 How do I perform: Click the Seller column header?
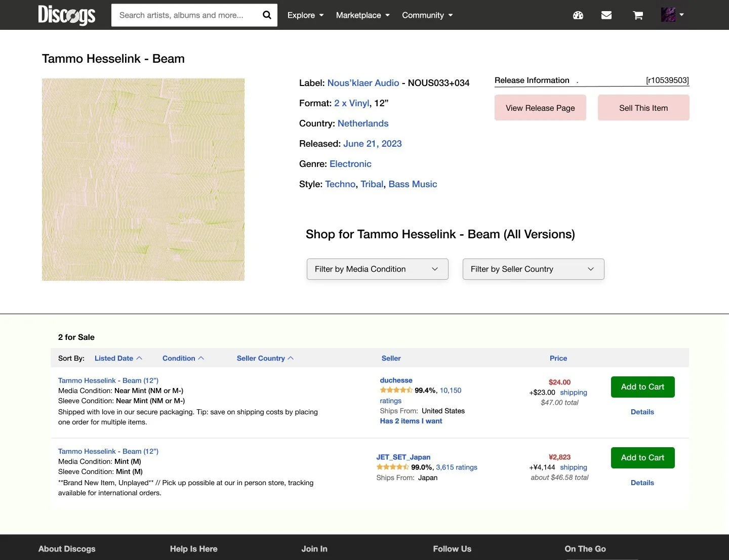coord(391,358)
